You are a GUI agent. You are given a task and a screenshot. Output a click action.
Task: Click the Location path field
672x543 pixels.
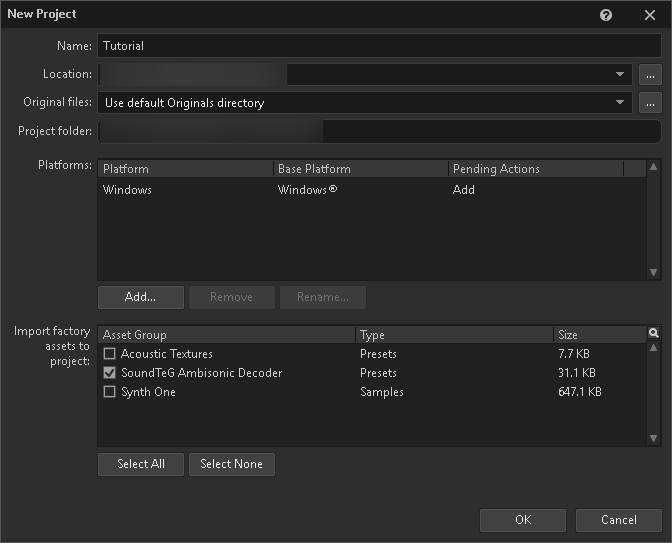click(x=365, y=75)
